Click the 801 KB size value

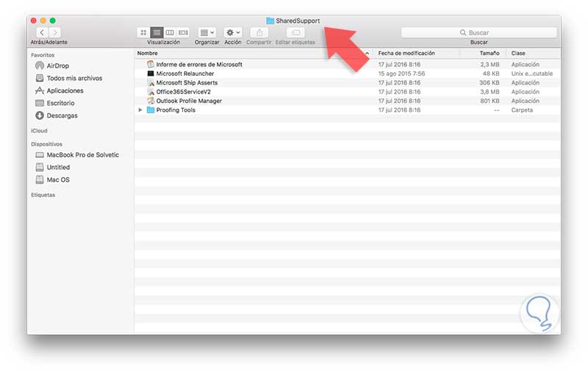click(x=490, y=101)
